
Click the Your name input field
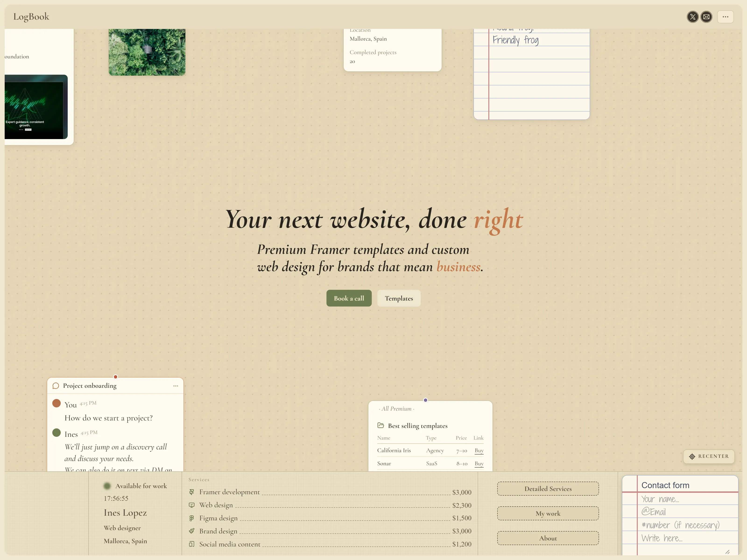click(x=687, y=499)
